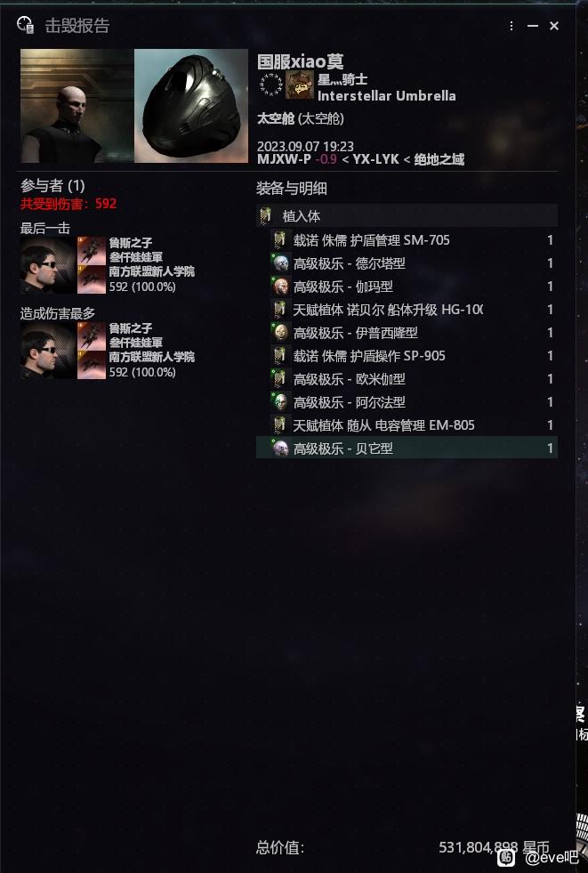588x873 pixels.
Task: Open the three-dot window options menu
Action: [x=511, y=26]
